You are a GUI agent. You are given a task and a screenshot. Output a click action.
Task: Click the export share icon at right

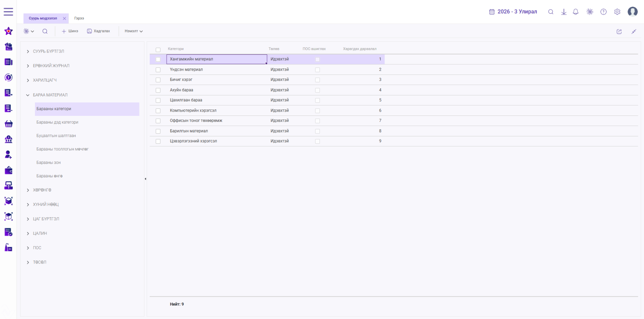pos(619,31)
